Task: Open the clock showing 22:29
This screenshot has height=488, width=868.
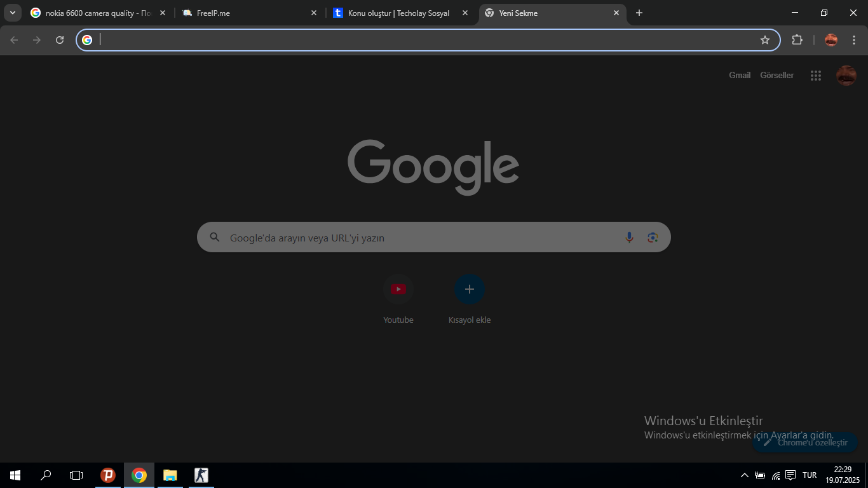Action: (x=843, y=475)
